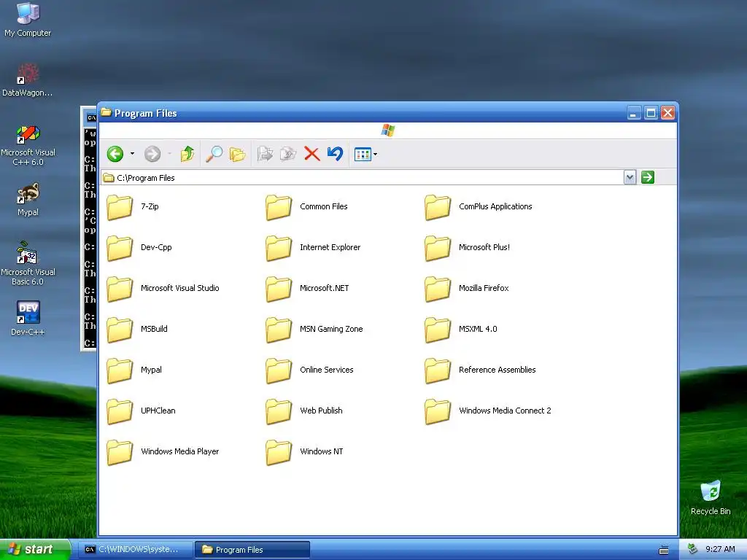Open the Start menu
This screenshot has height=560, width=747.
(35, 549)
